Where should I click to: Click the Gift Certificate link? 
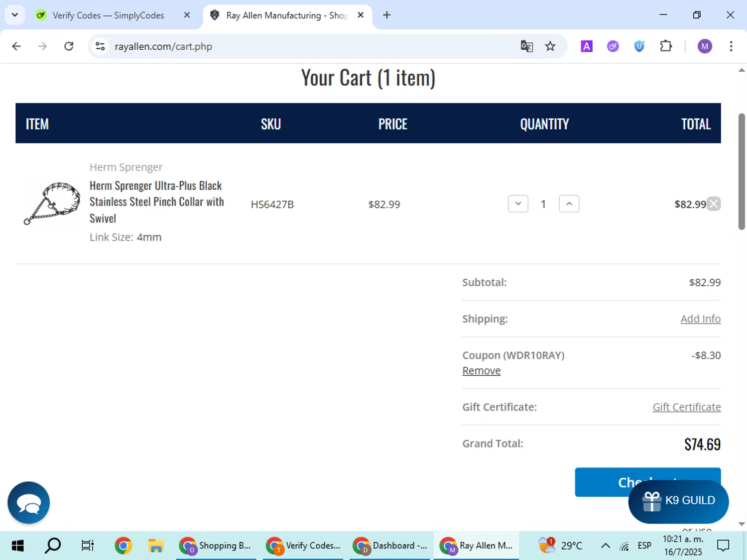coord(686,407)
